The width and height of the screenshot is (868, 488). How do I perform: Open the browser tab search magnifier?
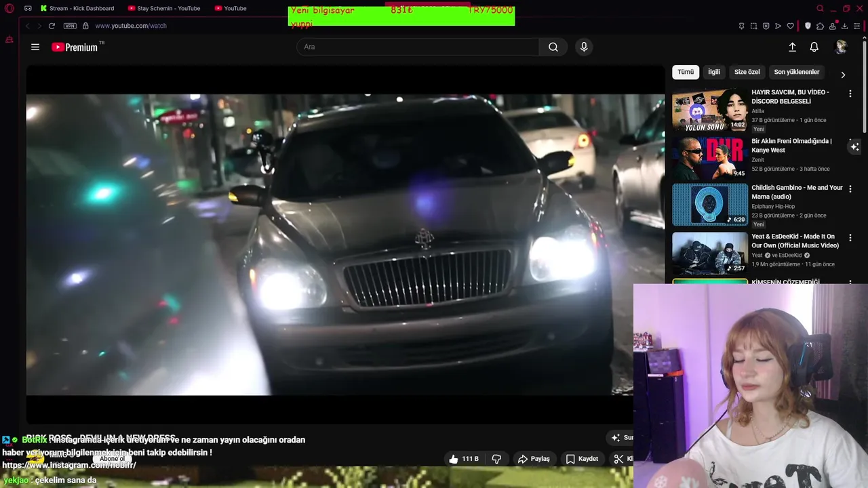coord(820,8)
